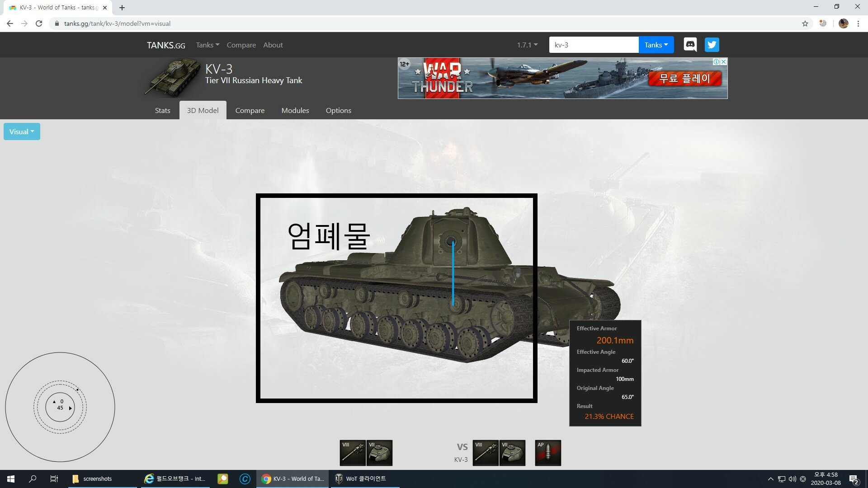The image size is (868, 488).
Task: Go forward in the browser
Action: point(24,23)
